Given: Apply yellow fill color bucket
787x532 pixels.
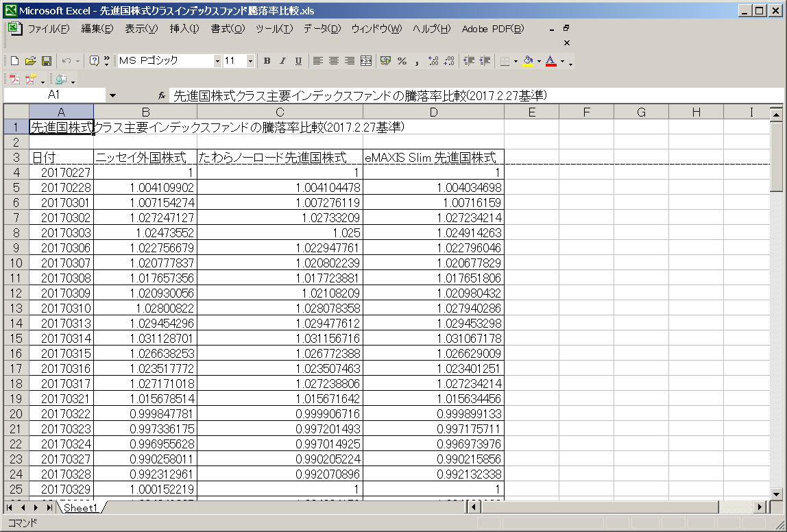Looking at the screenshot, I should [528, 61].
